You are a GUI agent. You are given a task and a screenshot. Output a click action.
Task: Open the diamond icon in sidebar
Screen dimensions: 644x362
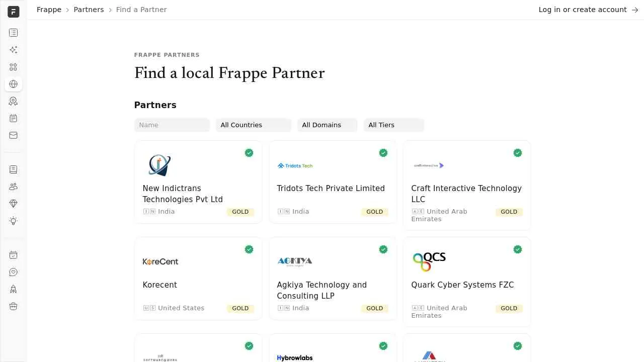point(14,204)
